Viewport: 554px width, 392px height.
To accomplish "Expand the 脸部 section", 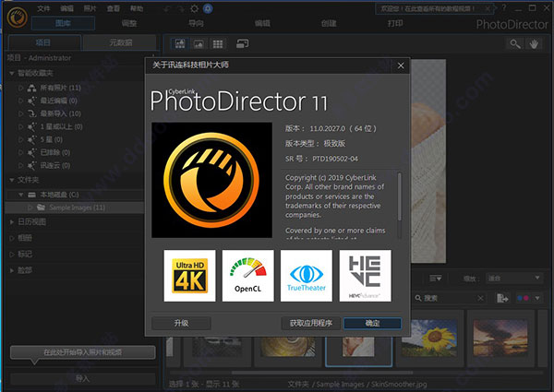I will tap(12, 270).
